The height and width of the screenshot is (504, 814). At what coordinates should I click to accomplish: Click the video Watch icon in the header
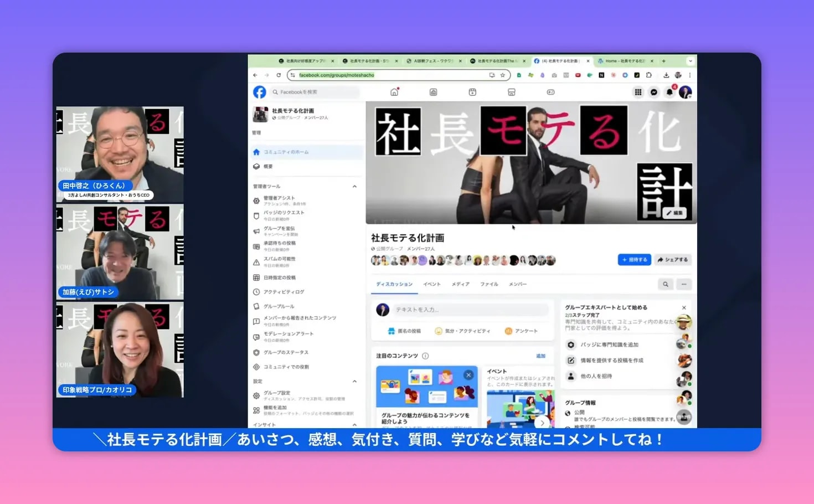click(472, 92)
